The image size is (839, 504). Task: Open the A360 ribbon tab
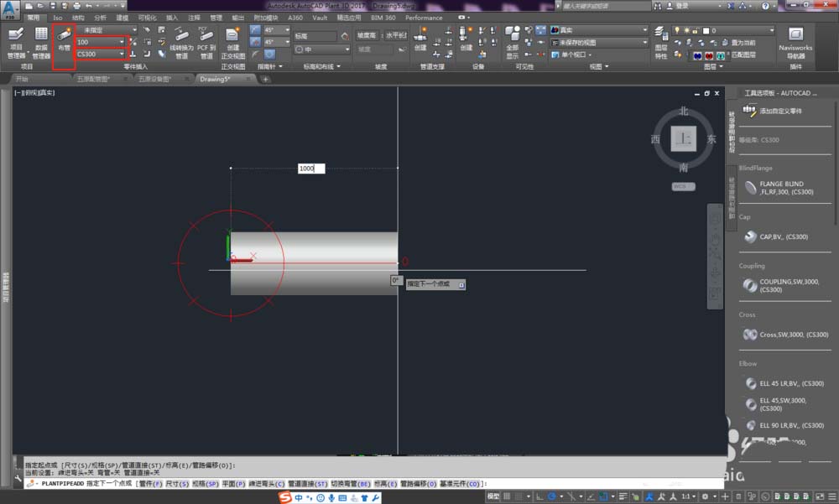(x=295, y=18)
